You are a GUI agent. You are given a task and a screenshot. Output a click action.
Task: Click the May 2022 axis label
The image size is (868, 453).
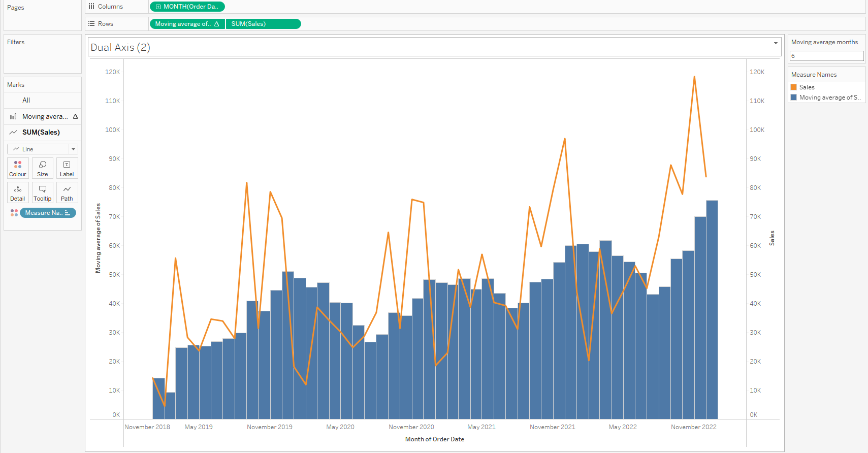(623, 427)
